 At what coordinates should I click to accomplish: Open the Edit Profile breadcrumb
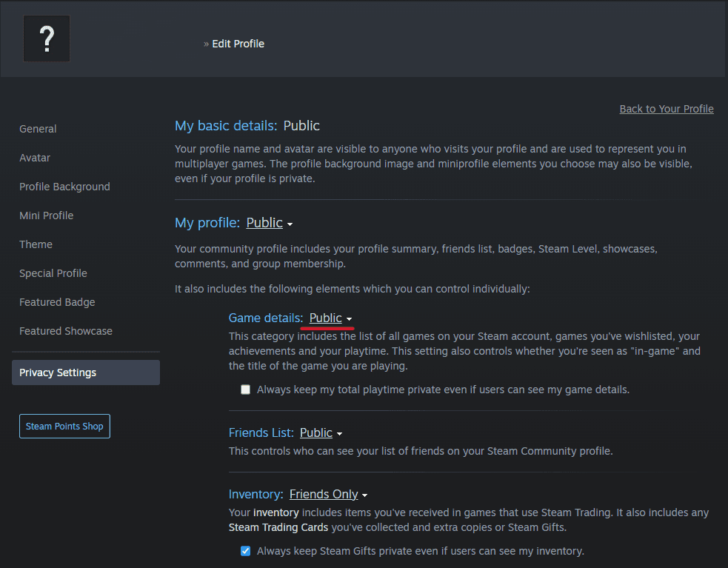coord(238,44)
